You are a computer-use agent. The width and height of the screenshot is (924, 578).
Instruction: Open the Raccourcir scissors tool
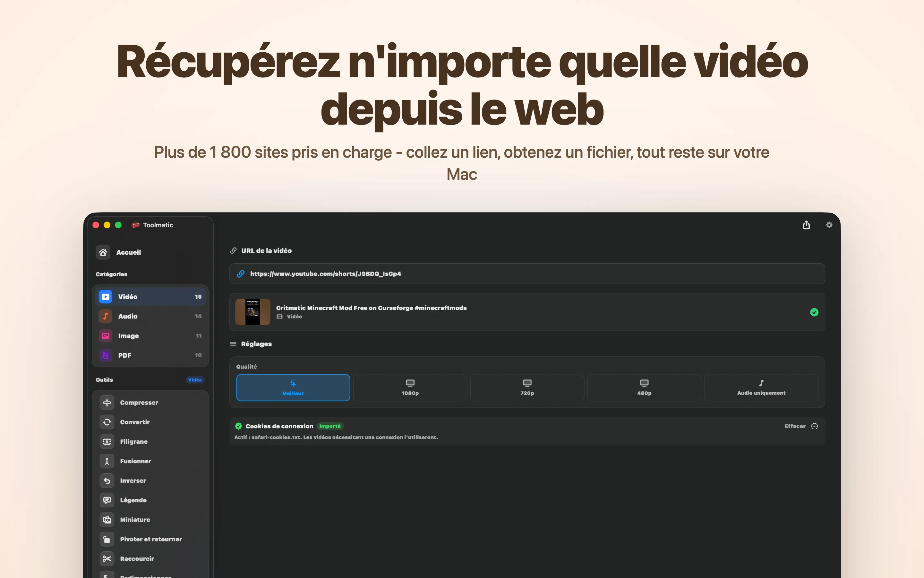150,558
